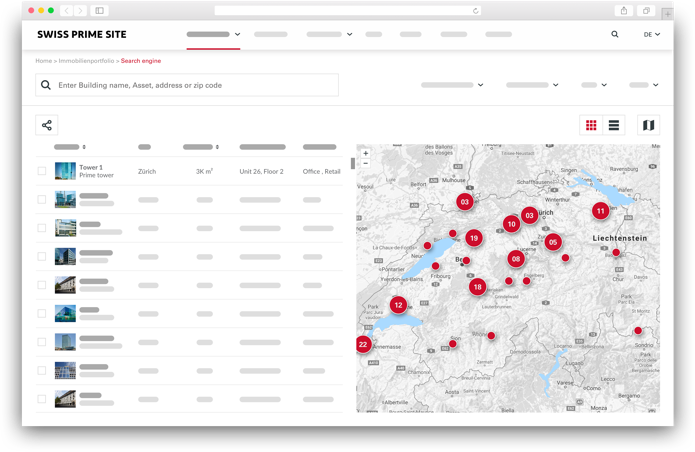Zoom out on the map
Viewport: 695px width, 452px height.
coord(366,163)
